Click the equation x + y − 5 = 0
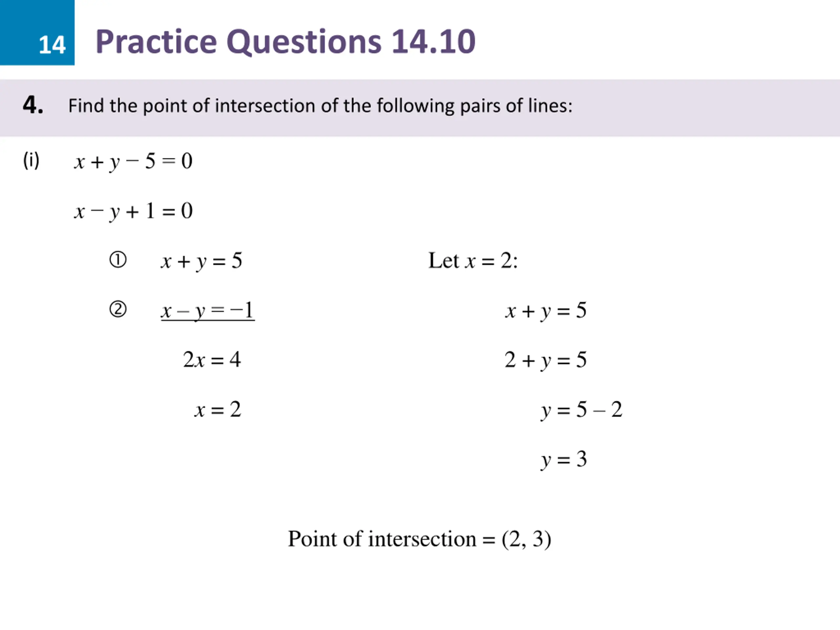 133,161
